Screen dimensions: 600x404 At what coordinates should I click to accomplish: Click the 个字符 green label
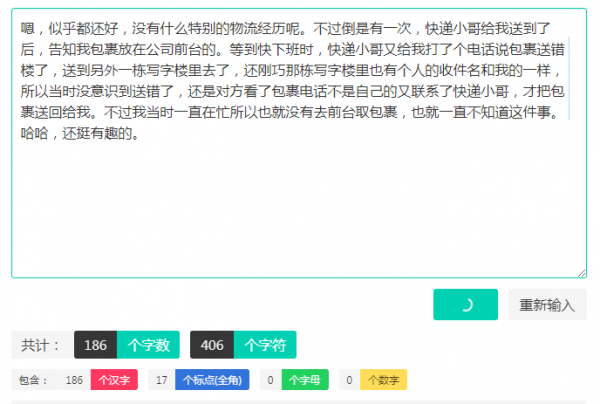(265, 345)
